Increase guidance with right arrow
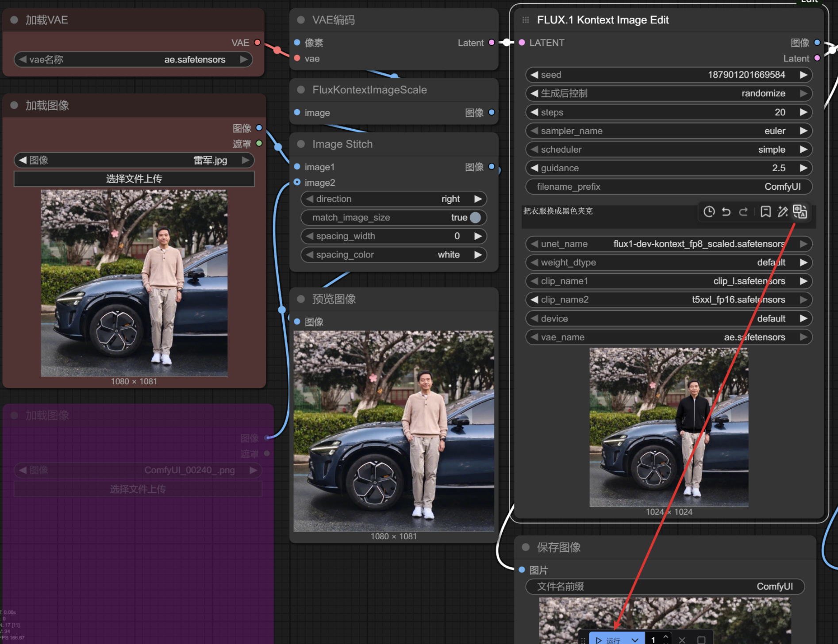The image size is (838, 644). (803, 168)
